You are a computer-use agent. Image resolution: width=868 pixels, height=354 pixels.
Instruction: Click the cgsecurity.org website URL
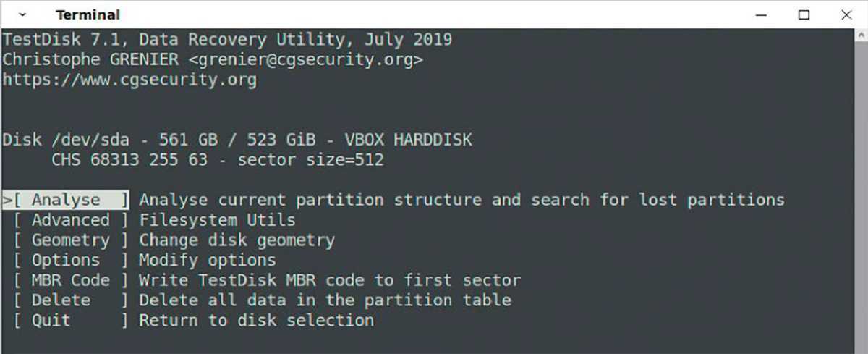129,80
